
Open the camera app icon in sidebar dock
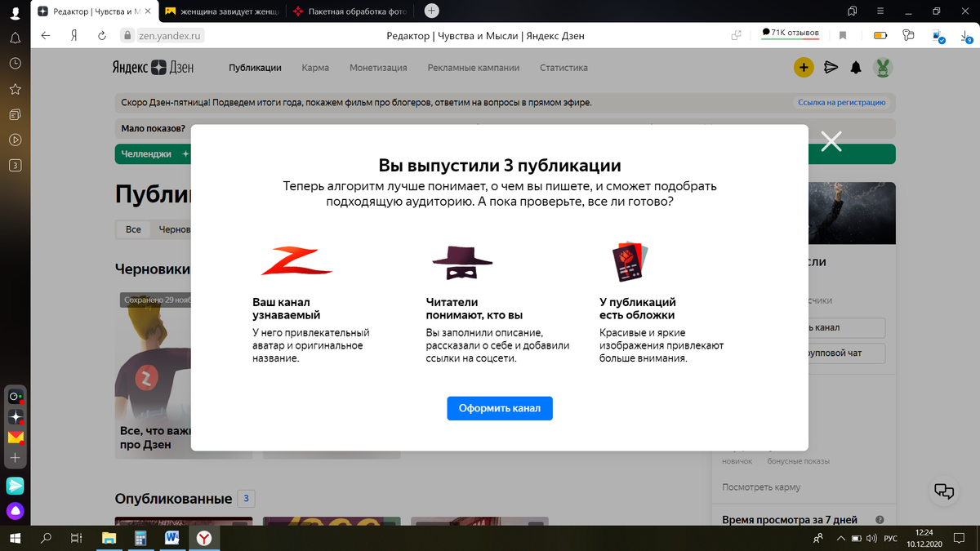pos(16,398)
